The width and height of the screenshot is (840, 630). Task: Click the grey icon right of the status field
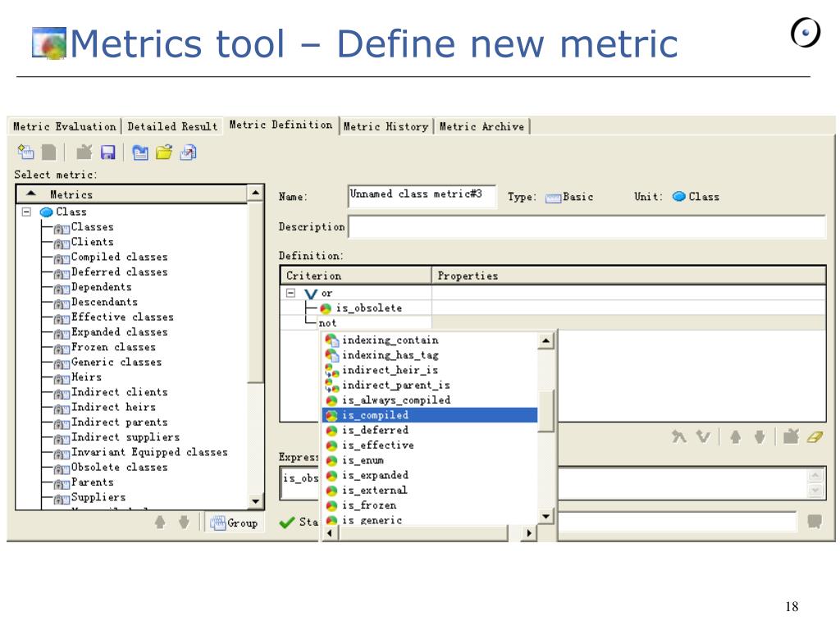815,521
